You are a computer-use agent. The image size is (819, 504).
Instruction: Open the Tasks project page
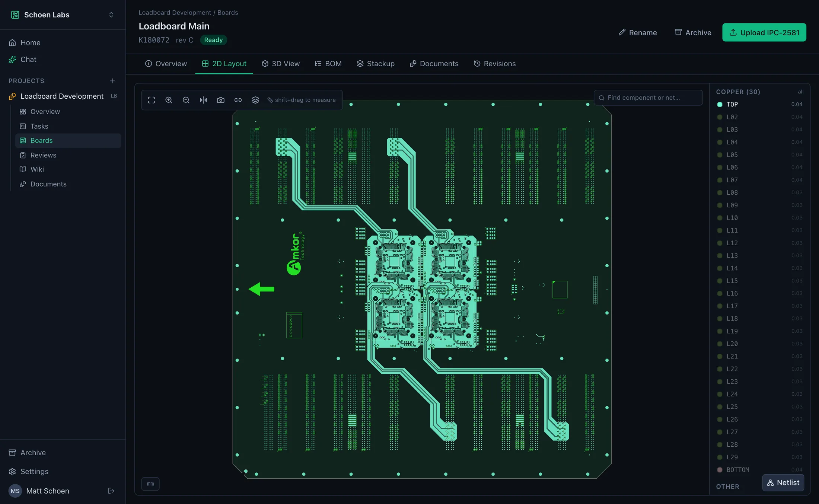pyautogui.click(x=68, y=126)
